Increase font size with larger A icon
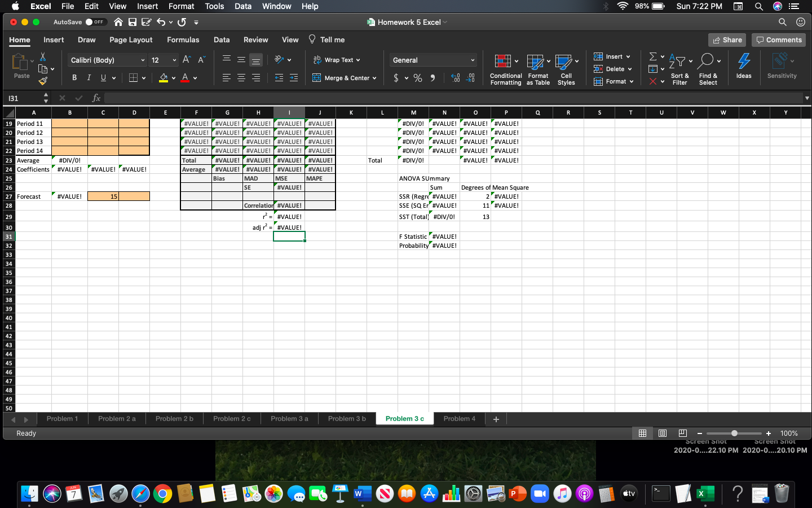The height and width of the screenshot is (508, 812). [x=187, y=59]
